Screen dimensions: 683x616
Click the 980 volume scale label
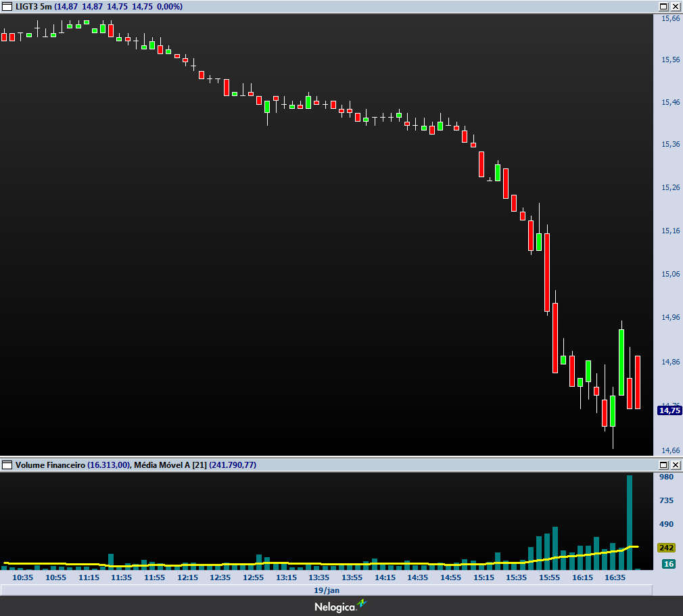tap(667, 477)
